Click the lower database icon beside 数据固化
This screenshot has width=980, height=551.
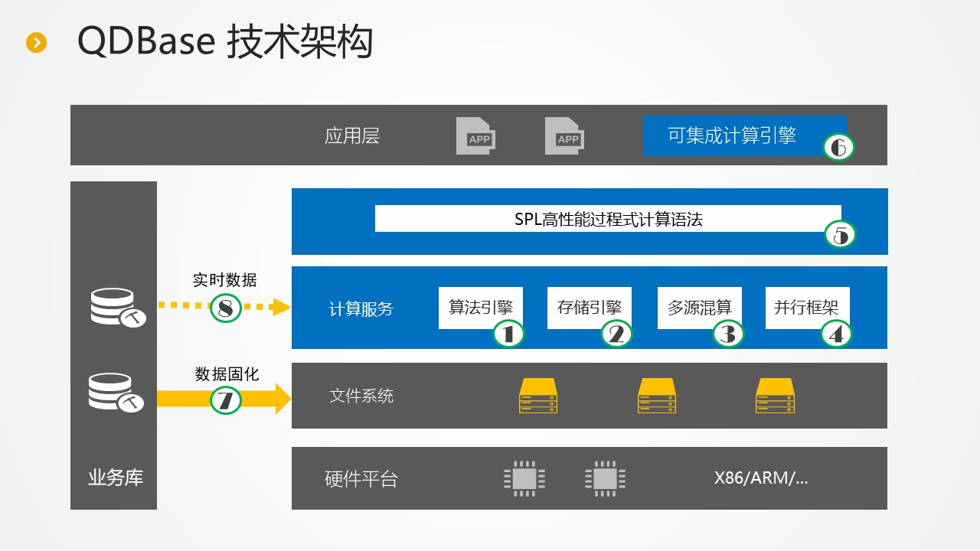[116, 393]
